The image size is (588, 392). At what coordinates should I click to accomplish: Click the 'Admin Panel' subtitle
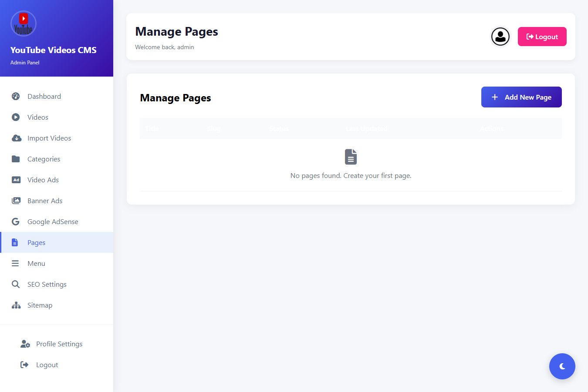(25, 63)
